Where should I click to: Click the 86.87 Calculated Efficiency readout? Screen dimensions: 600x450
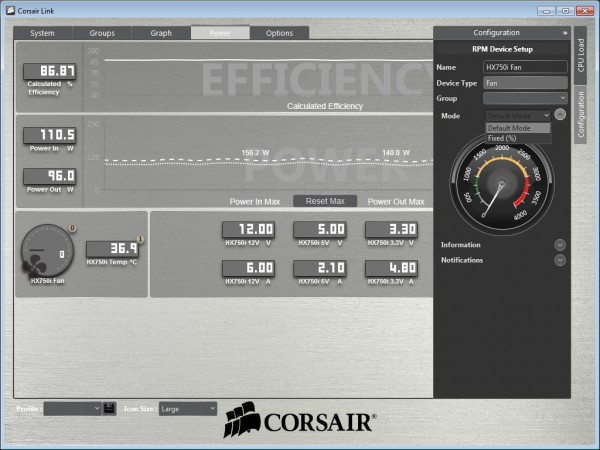50,71
